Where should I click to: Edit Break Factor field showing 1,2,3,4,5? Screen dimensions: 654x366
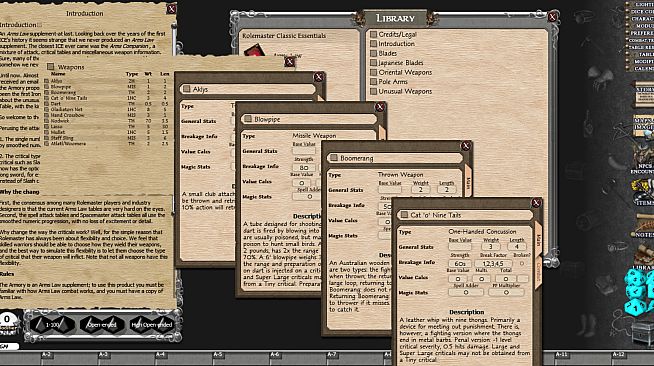(x=493, y=264)
